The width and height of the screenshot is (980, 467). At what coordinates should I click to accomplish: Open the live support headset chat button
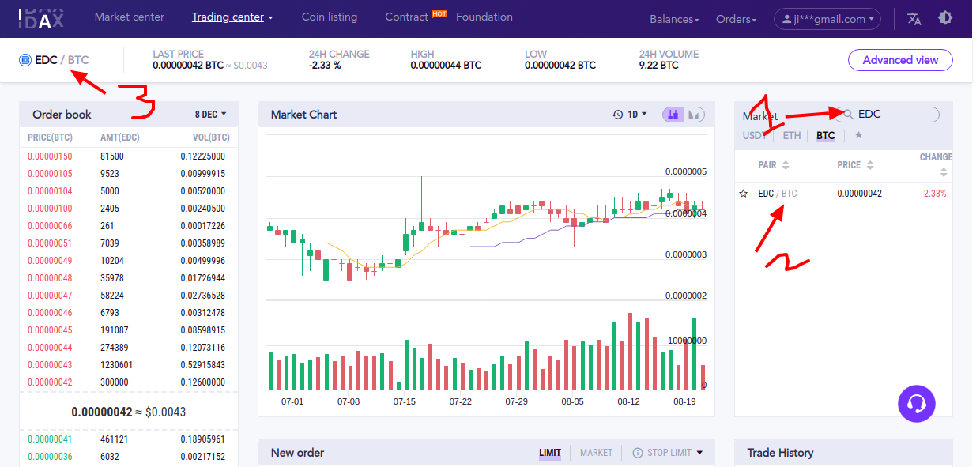coord(917,405)
